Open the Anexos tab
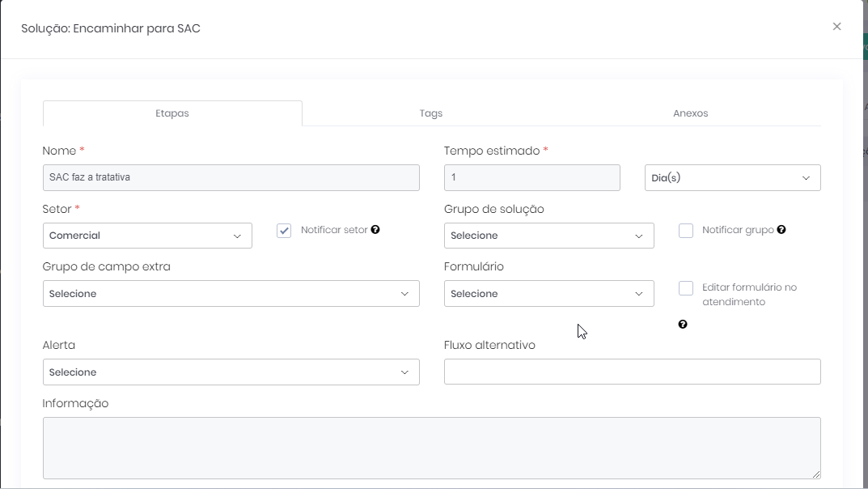The height and width of the screenshot is (489, 868). (690, 113)
